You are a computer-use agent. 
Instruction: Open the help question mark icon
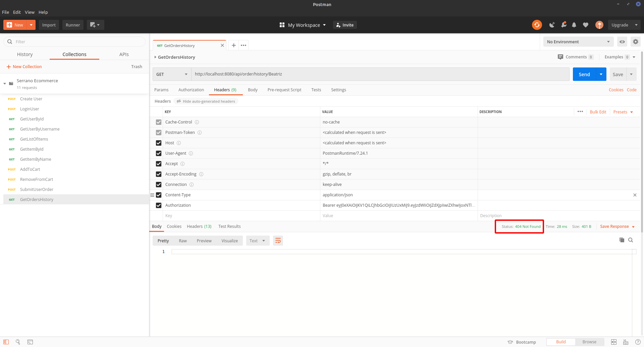tap(638, 342)
